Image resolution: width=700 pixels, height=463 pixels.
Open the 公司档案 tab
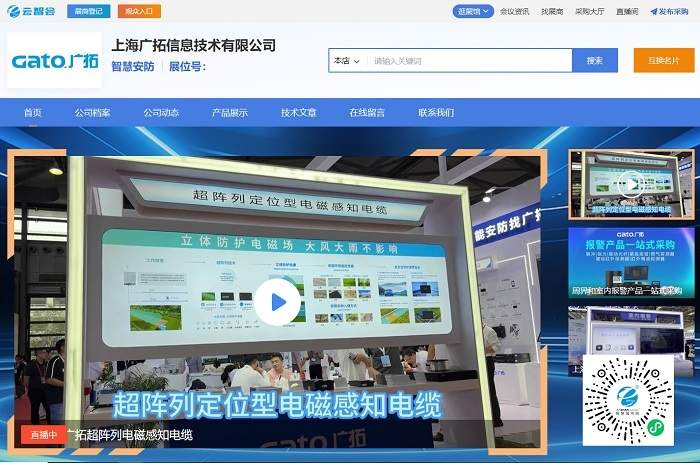tap(92, 113)
